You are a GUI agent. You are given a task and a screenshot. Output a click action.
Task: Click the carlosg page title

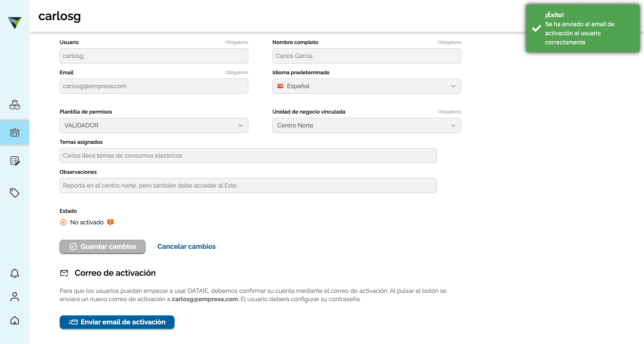[x=60, y=16]
